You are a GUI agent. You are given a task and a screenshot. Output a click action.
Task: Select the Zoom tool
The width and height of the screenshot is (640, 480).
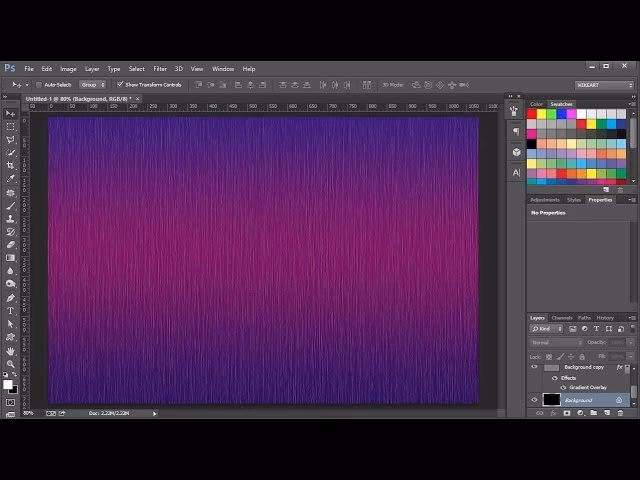point(11,364)
